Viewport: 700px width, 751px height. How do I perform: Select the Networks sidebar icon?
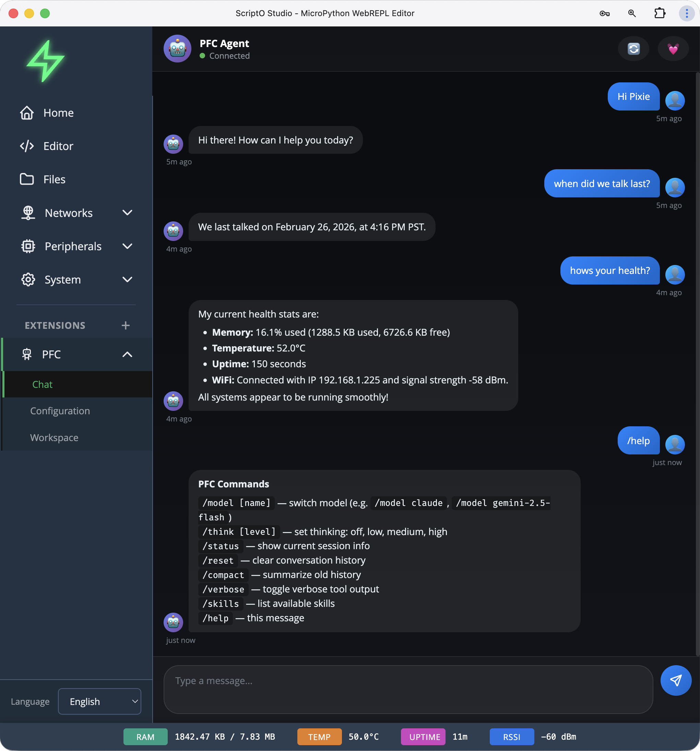point(27,213)
